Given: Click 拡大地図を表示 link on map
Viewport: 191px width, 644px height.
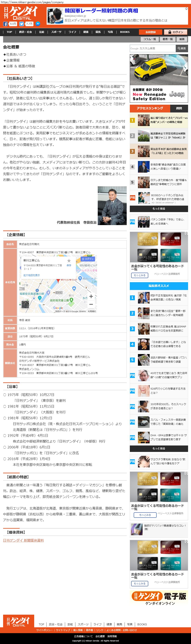Looking at the screenshot, I should tap(31, 275).
